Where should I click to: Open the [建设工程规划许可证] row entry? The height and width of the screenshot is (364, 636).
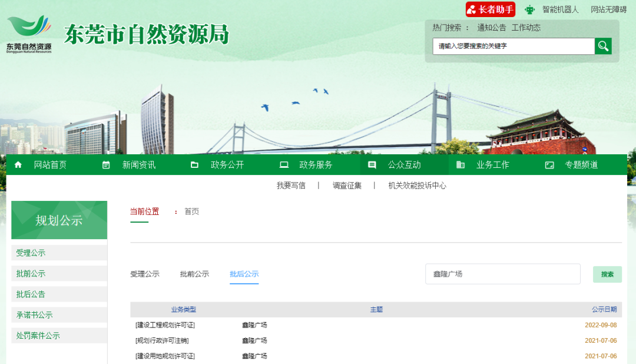165,325
